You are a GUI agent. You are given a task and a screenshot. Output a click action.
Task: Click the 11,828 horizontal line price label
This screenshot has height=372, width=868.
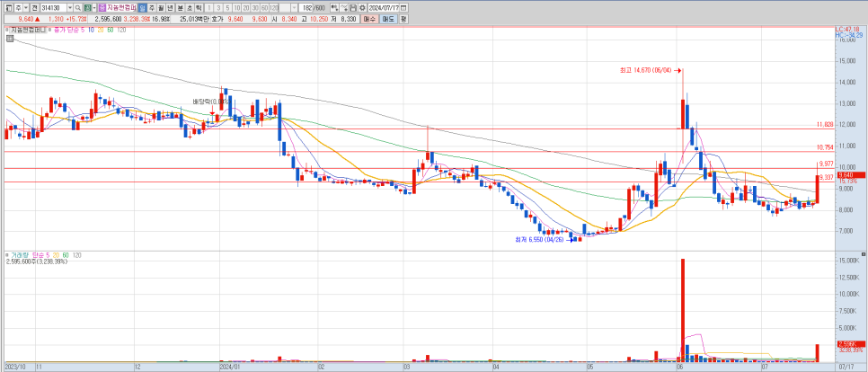[x=825, y=125]
